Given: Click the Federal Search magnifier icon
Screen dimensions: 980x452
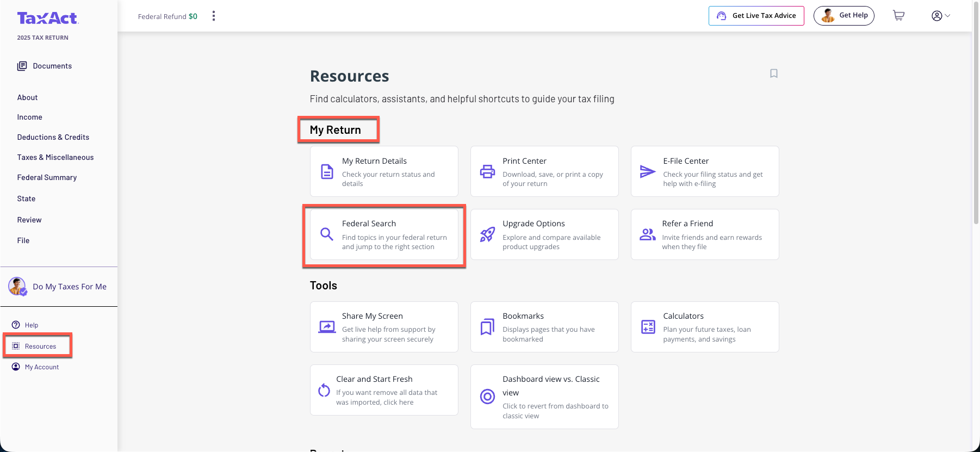Looking at the screenshot, I should (326, 234).
